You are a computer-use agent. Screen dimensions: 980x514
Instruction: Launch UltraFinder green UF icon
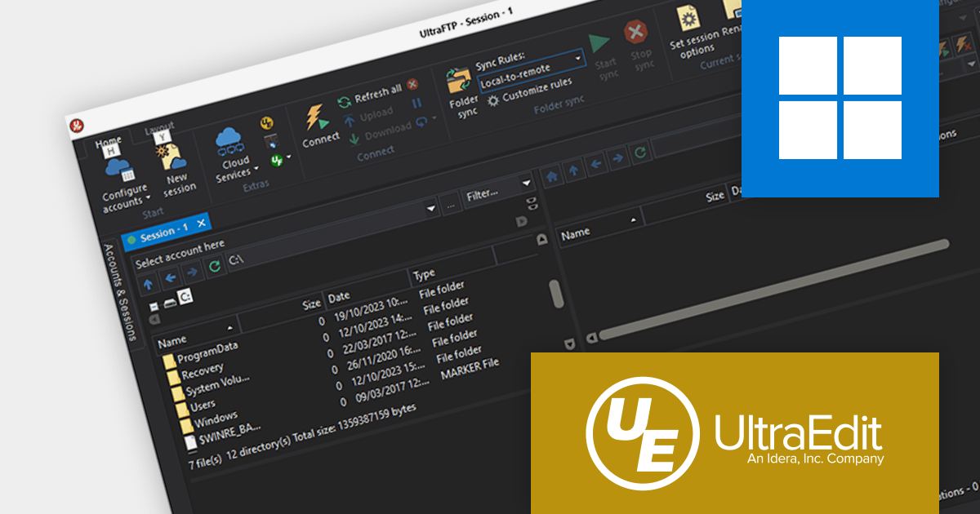click(x=276, y=159)
